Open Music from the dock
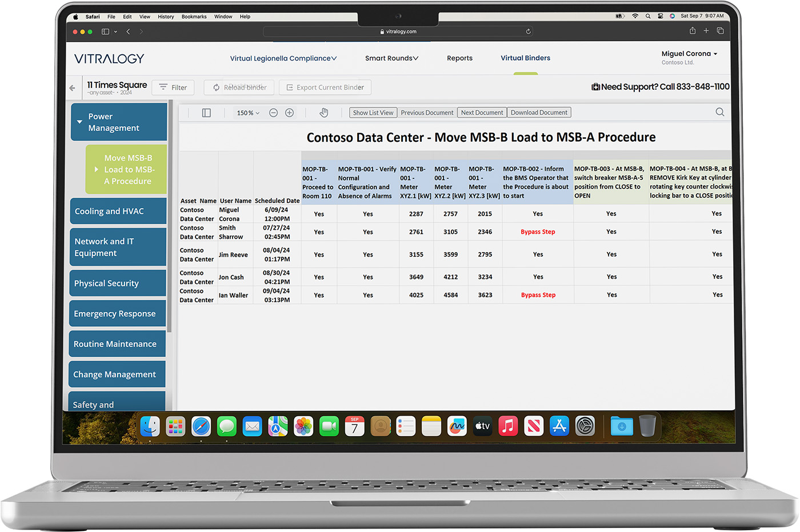Image resolution: width=800 pixels, height=532 pixels. click(508, 426)
